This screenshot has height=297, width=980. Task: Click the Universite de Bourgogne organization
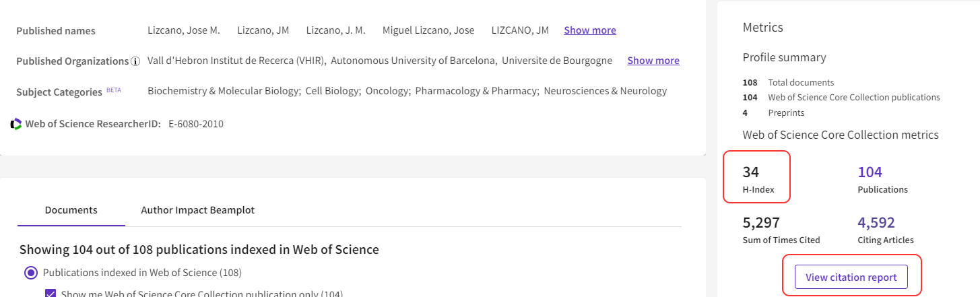557,61
